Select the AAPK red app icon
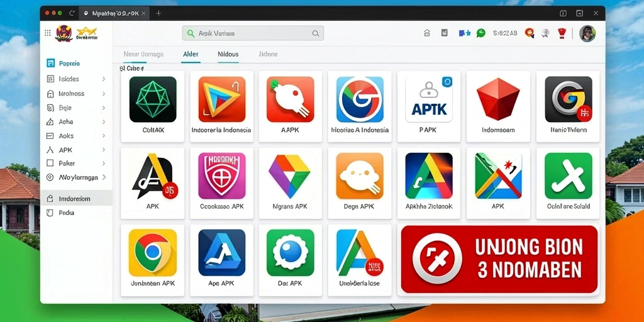 [x=291, y=99]
